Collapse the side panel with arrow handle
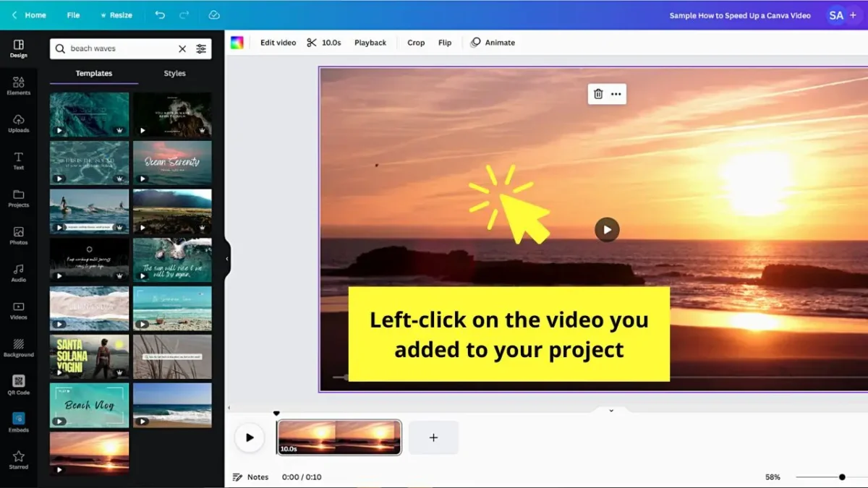The width and height of the screenshot is (868, 488). pyautogui.click(x=227, y=258)
